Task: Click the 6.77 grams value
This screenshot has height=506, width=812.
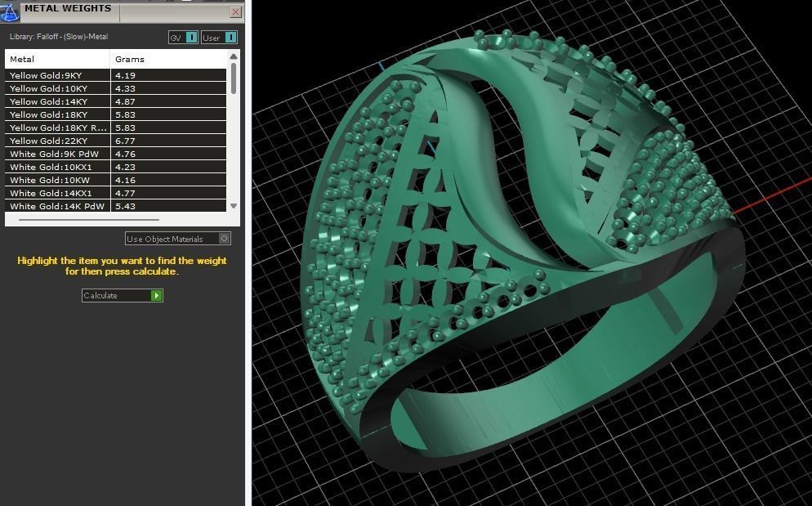Action: [125, 141]
